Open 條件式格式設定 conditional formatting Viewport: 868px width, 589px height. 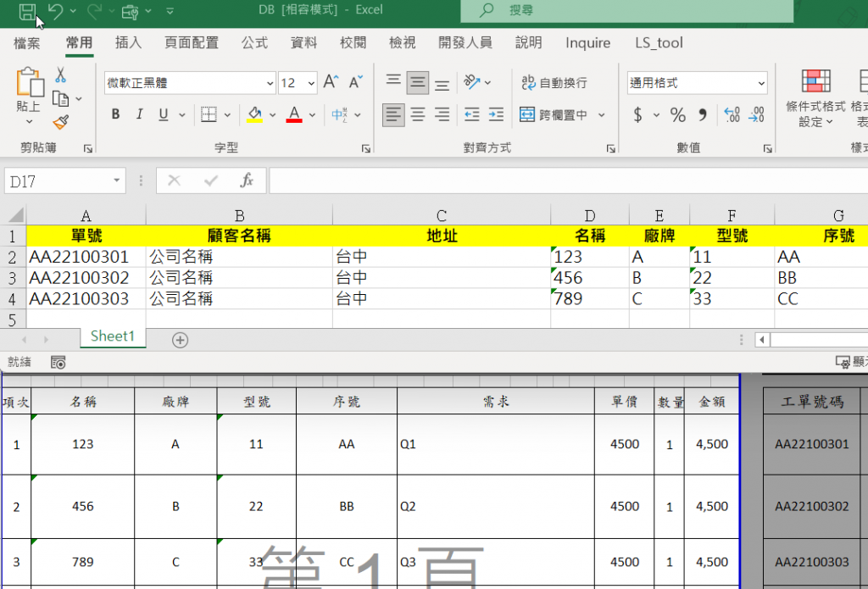click(x=815, y=98)
